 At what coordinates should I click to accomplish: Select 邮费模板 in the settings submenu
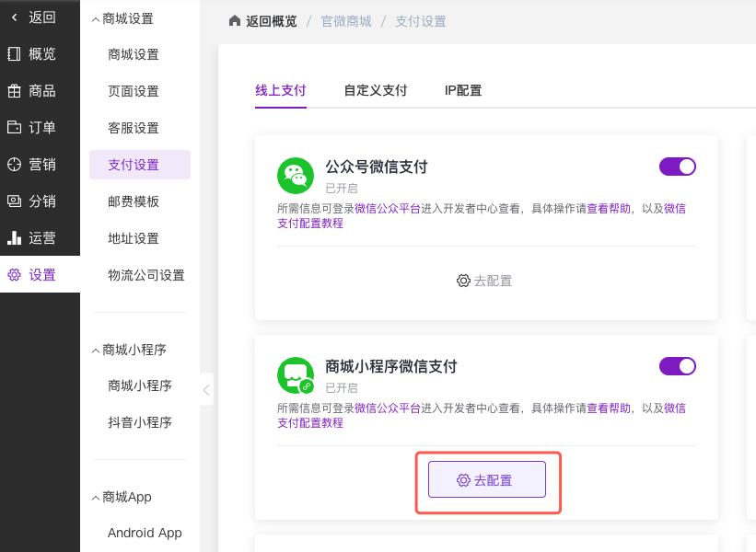pyautogui.click(x=134, y=201)
